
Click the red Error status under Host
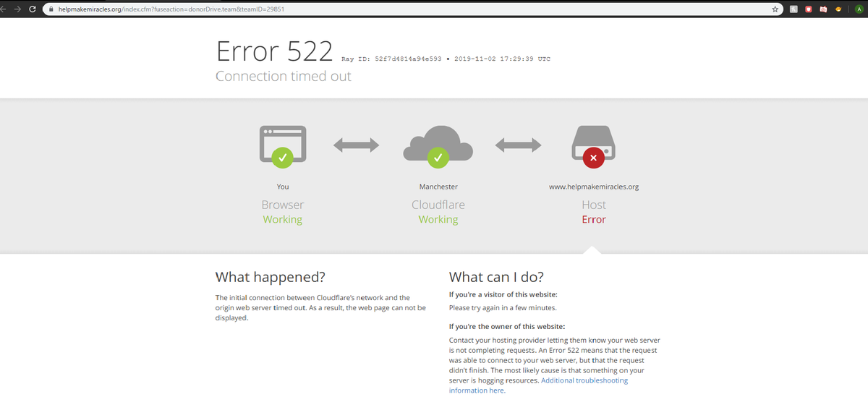click(594, 219)
